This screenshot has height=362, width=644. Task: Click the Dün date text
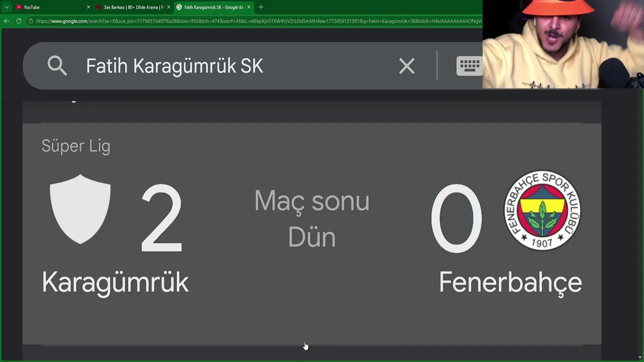[x=312, y=237]
